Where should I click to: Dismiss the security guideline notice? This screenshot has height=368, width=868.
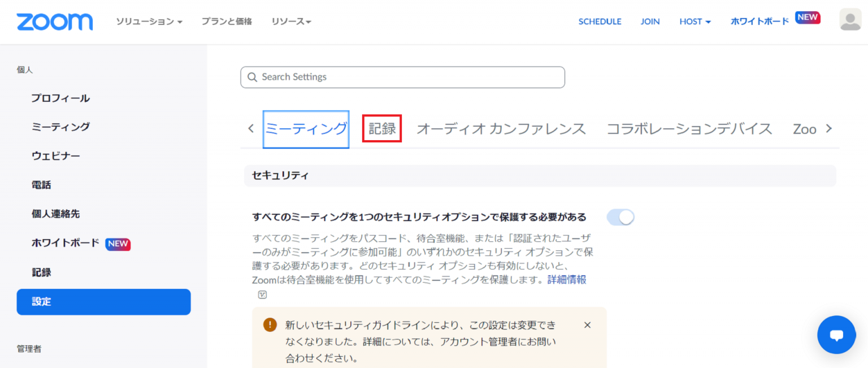(x=587, y=325)
